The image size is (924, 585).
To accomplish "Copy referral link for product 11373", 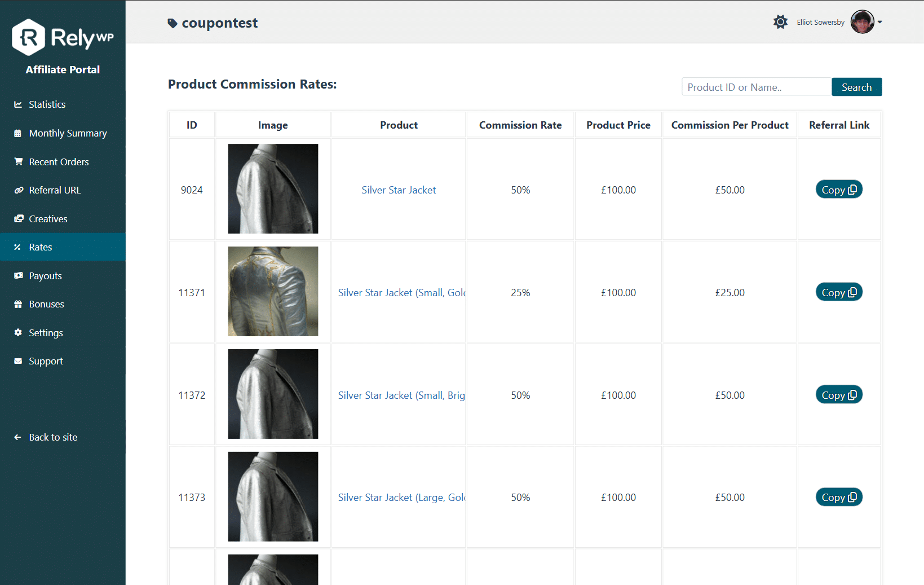I will pos(839,497).
